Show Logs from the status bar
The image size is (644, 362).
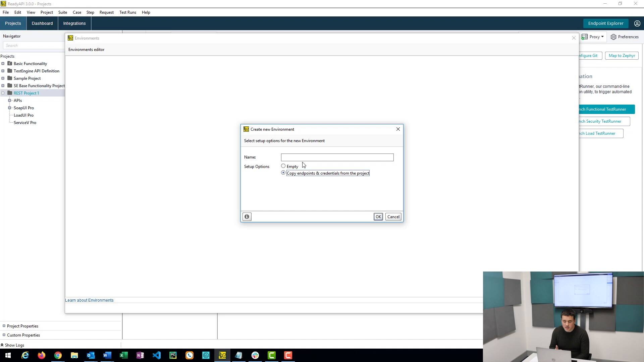point(14,345)
